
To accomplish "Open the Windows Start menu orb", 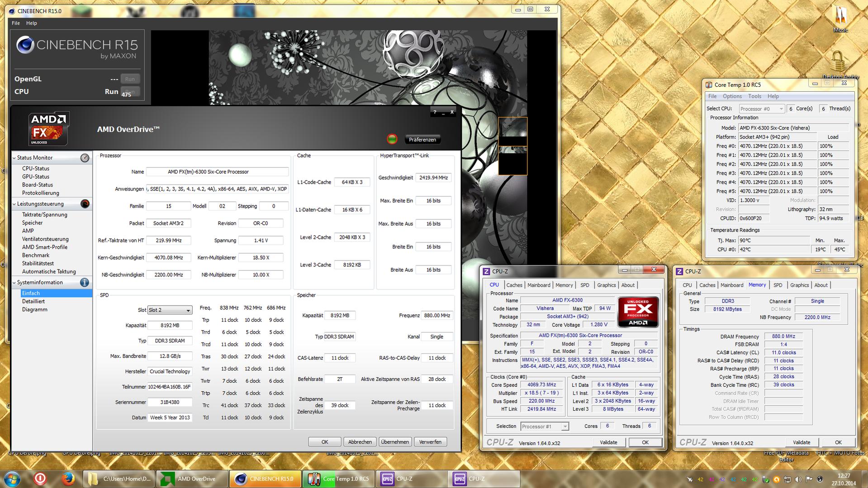I will (12, 479).
